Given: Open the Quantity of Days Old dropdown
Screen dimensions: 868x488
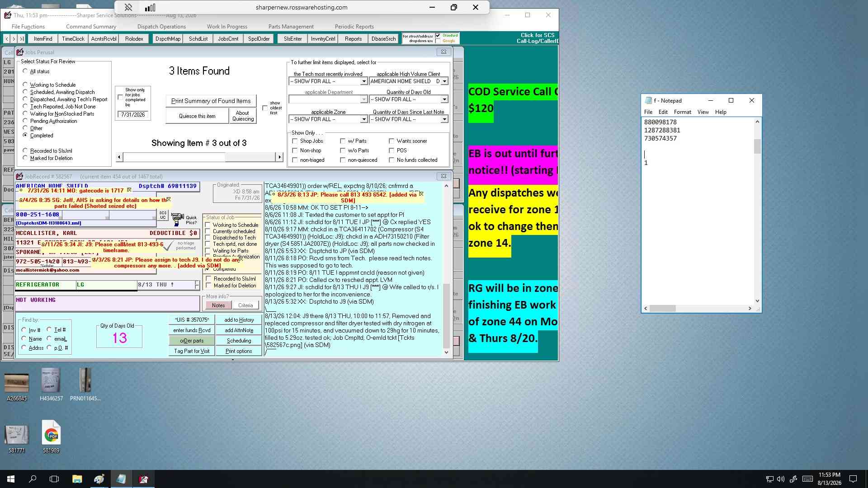Looking at the screenshot, I should pos(444,99).
